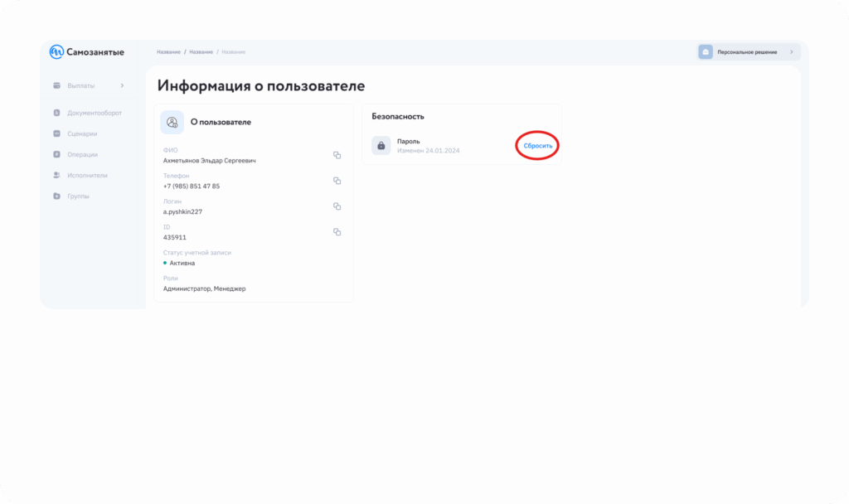Open the Персональное решение dropdown arrow
The image size is (849, 504).
click(791, 52)
